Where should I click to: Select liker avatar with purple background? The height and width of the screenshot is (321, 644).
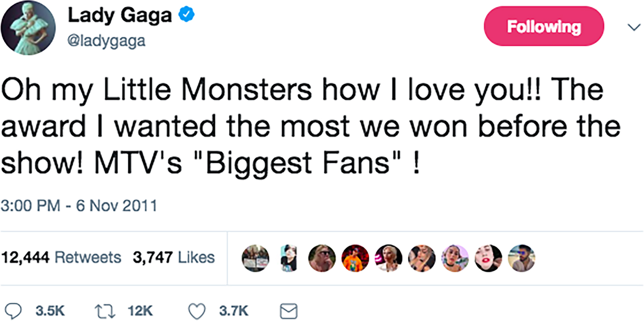click(x=454, y=258)
